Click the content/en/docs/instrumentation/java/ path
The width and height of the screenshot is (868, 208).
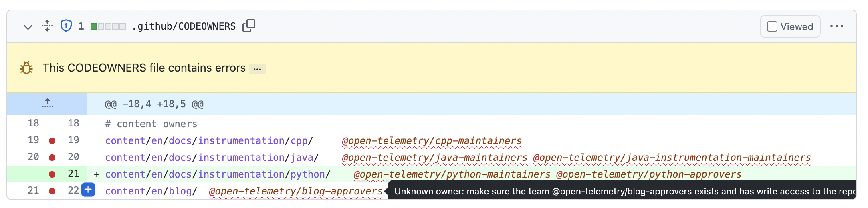coord(212,158)
